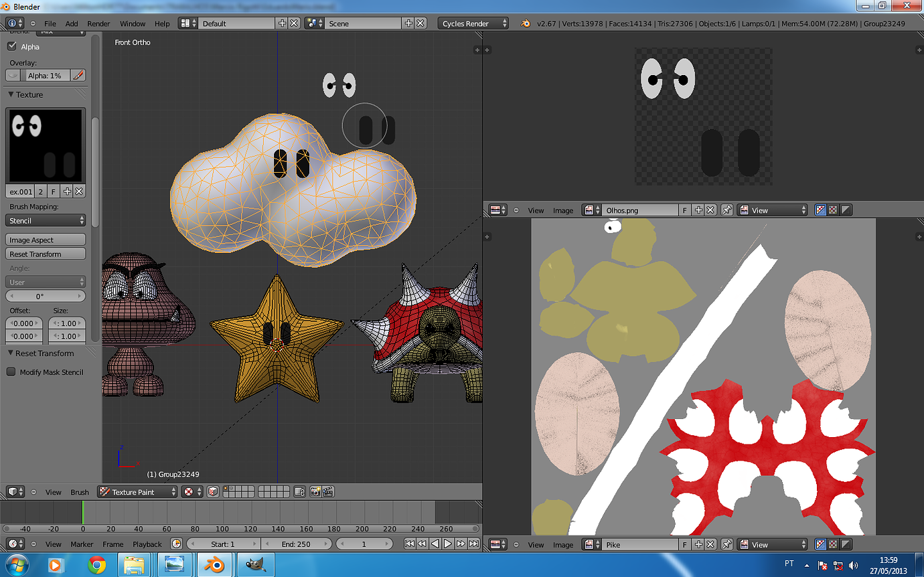This screenshot has height=577, width=924.
Task: Add a new scene next to Scene
Action: [408, 23]
